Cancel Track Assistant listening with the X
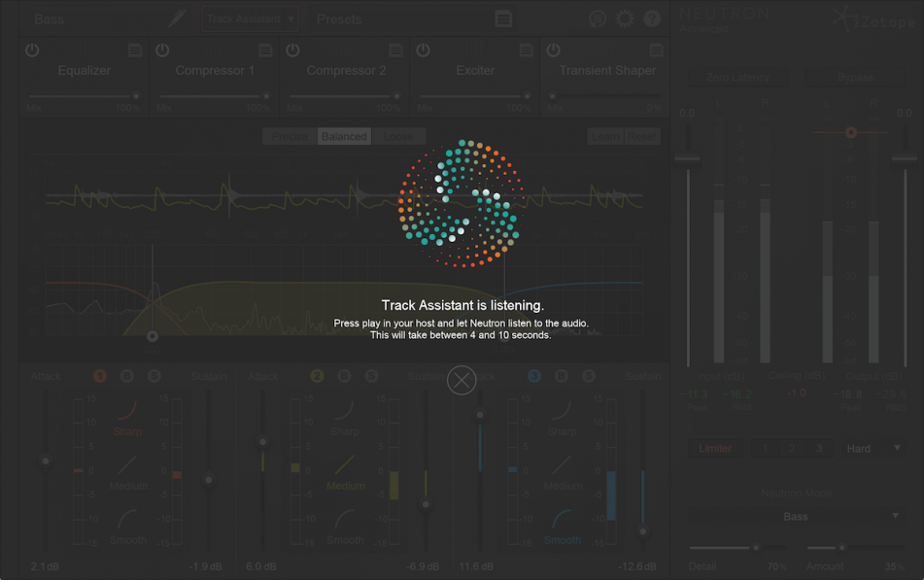The image size is (924, 580). click(x=462, y=380)
